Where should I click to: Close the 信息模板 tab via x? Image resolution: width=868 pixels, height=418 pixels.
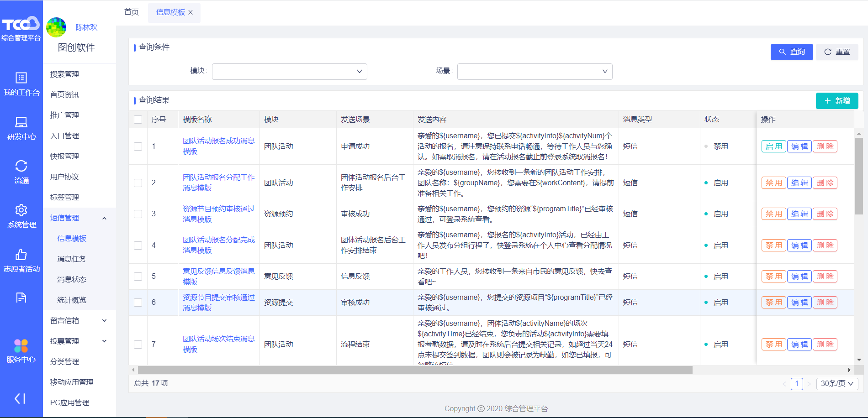(x=191, y=12)
